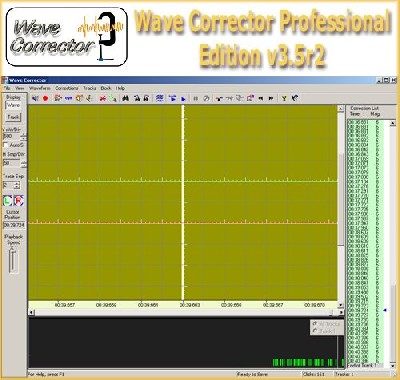Image resolution: width=400 pixels, height=380 pixels.
Task: Click the green L left channel icon
Action: tap(8, 201)
